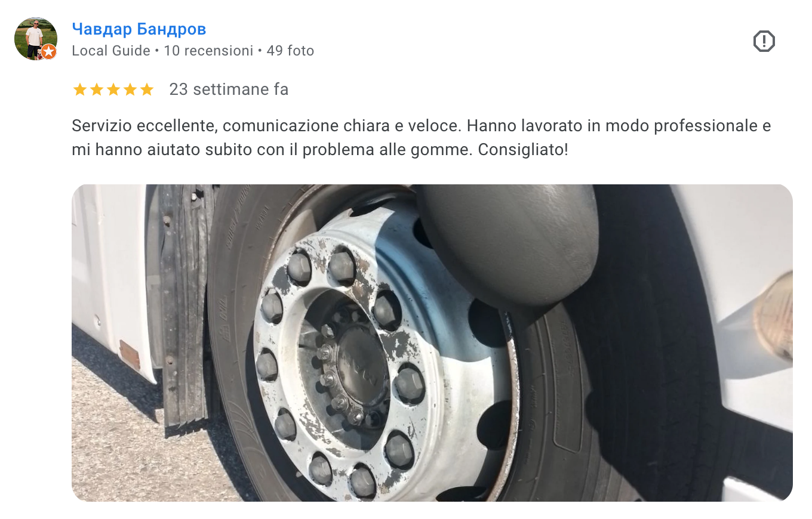Click the second yellow rating star
812x519 pixels.
(x=96, y=89)
